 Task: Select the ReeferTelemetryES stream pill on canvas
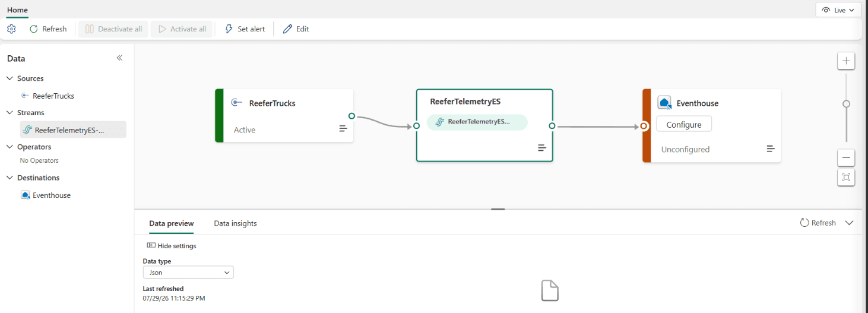(x=477, y=122)
